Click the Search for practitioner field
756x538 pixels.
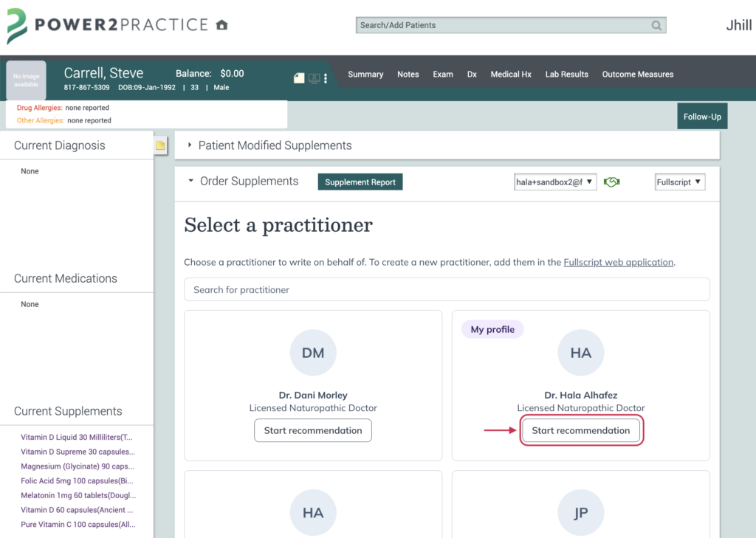[447, 289]
